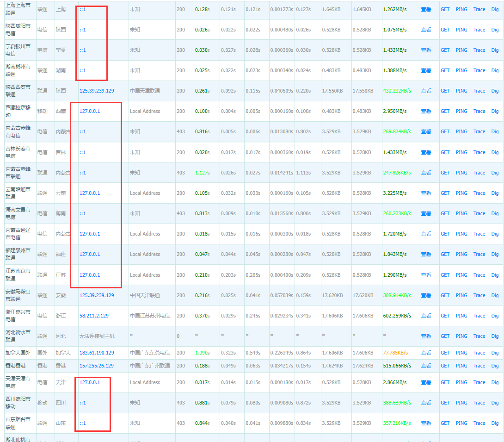The height and width of the screenshot is (442, 504).
Task: Open 查看 for 内蒙古赤峰市联通 row
Action: [425, 173]
